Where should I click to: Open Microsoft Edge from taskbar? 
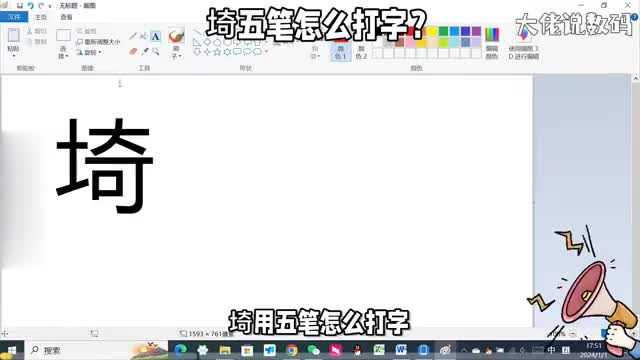point(180,350)
